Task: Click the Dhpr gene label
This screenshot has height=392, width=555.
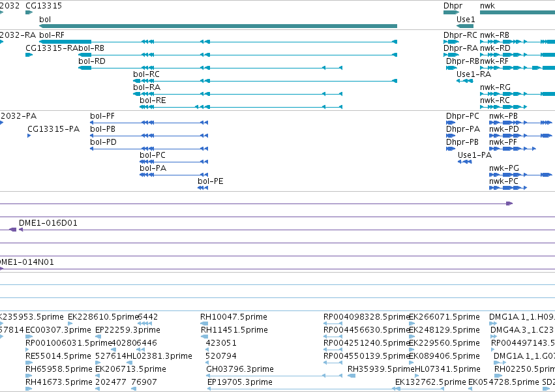Action: click(x=453, y=6)
